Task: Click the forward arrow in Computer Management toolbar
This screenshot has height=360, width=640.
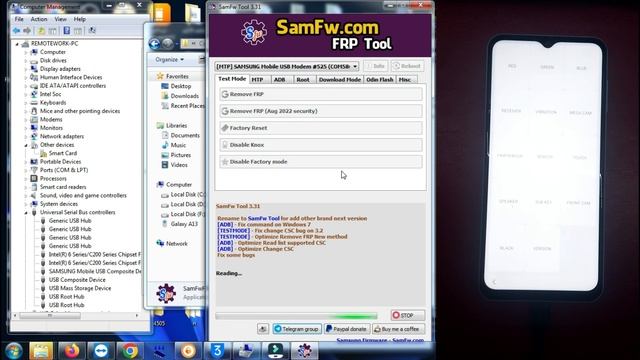Action: click(27, 31)
